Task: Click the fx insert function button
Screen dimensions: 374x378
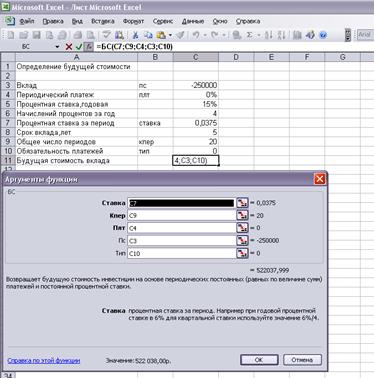Action: click(88, 47)
